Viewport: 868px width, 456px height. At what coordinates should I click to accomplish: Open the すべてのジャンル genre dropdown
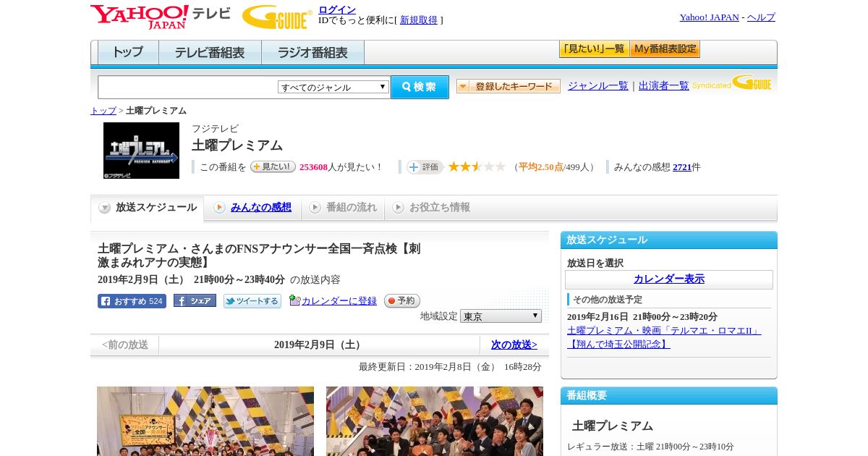coord(333,87)
